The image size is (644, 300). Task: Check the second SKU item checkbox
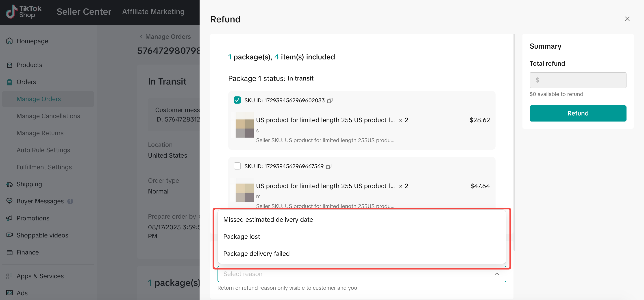tap(237, 166)
